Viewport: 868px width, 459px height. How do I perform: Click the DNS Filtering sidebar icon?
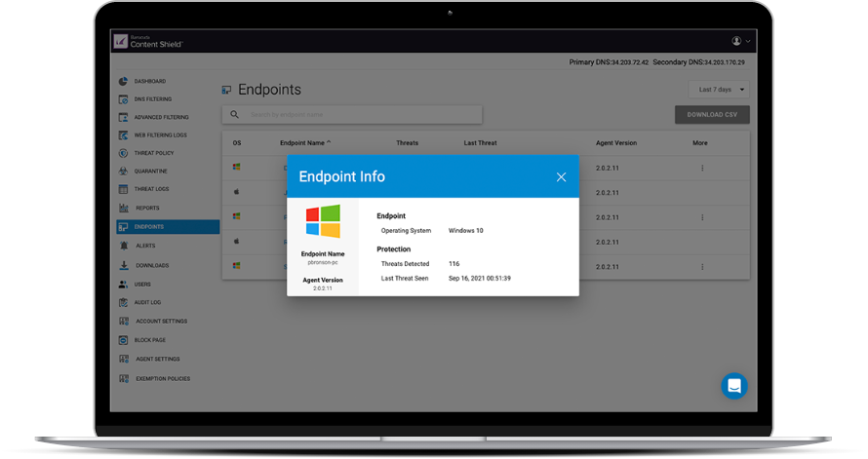point(123,99)
